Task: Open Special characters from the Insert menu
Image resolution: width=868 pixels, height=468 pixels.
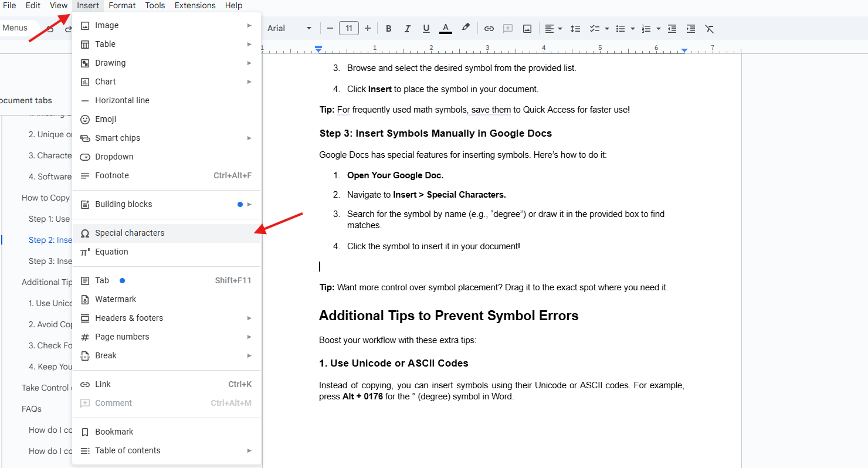Action: (130, 233)
